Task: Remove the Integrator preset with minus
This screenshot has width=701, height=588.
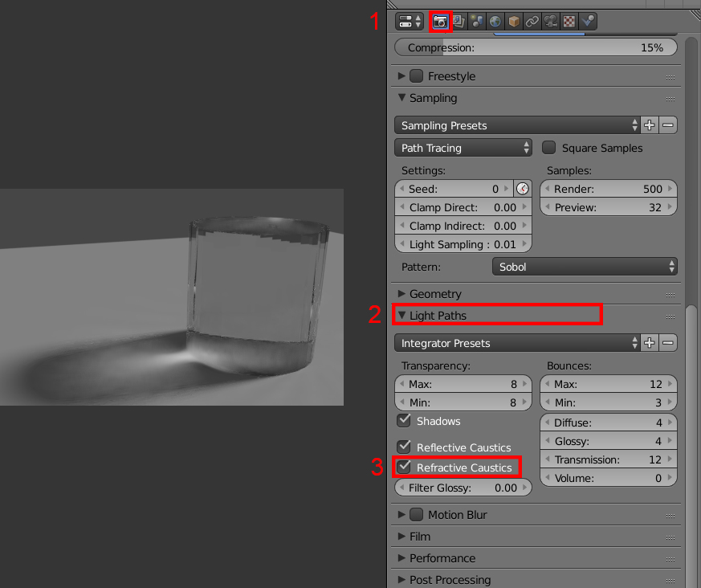Action: coord(668,343)
